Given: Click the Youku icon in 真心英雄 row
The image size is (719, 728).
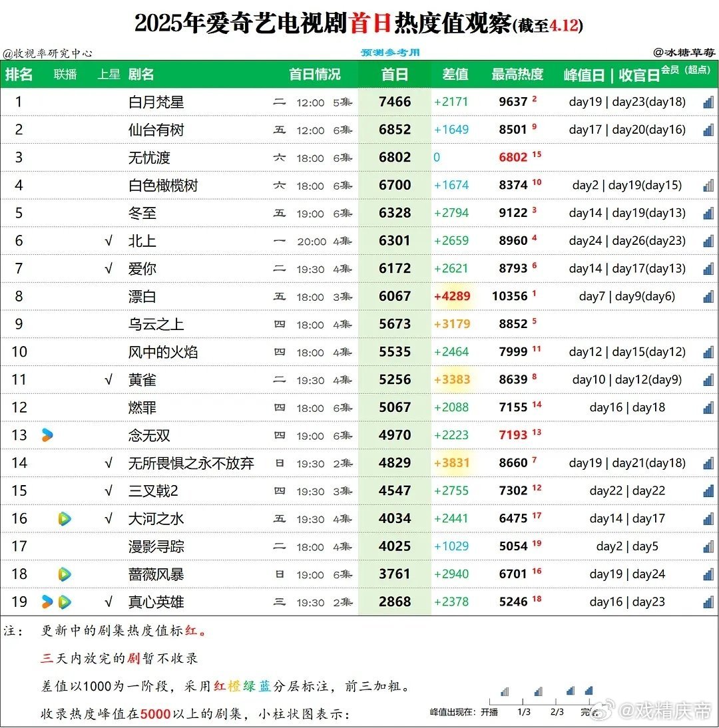Looking at the screenshot, I should click(47, 602).
